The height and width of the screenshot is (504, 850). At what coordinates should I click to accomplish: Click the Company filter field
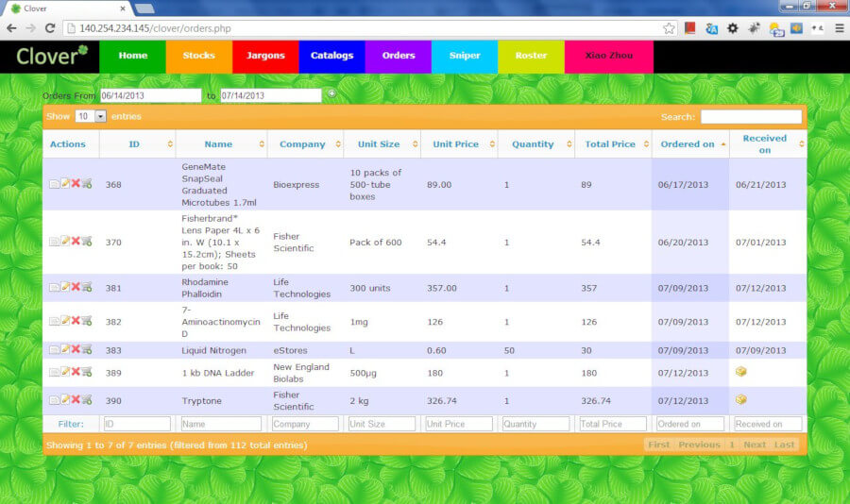[x=305, y=424]
